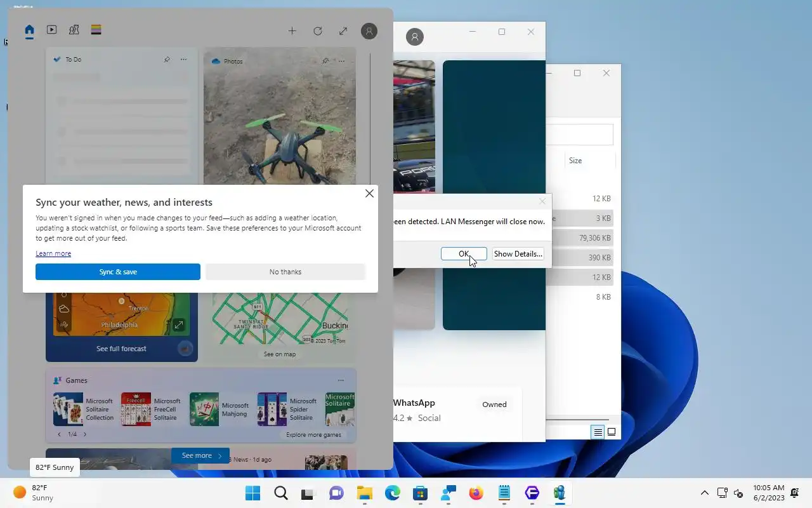Sort by Size column in File Explorer

[575, 161]
